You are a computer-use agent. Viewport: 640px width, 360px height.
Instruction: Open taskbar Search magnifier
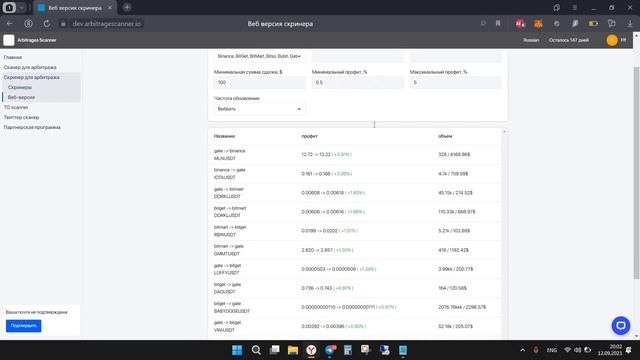click(x=256, y=350)
